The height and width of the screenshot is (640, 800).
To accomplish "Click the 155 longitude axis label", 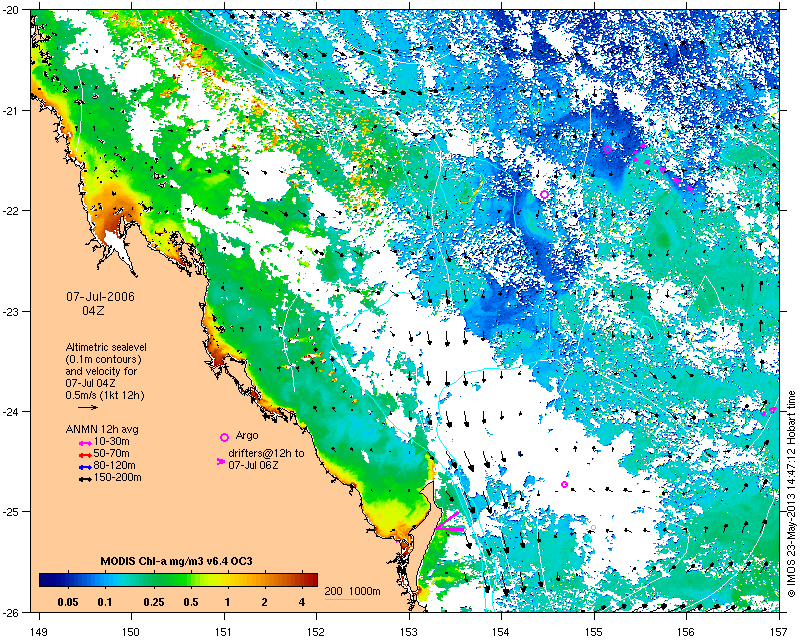I will point(594,632).
